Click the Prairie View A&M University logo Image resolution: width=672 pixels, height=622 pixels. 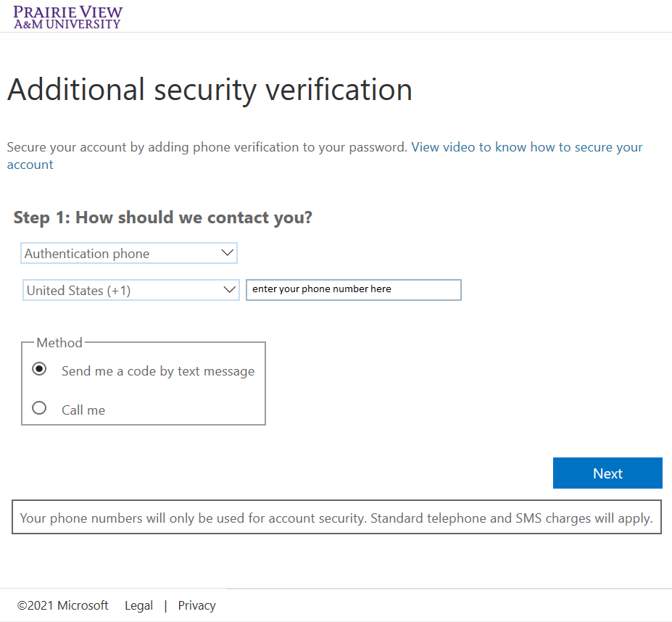pos(68,17)
